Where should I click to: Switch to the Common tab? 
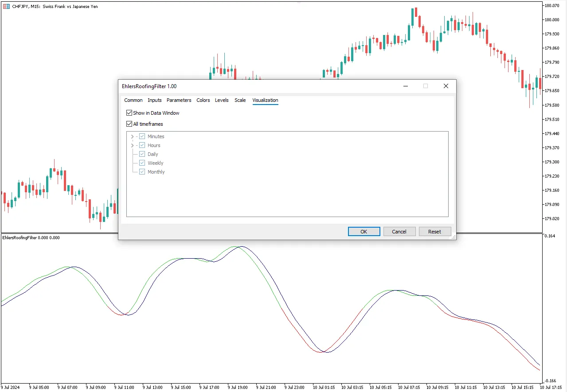click(x=133, y=100)
